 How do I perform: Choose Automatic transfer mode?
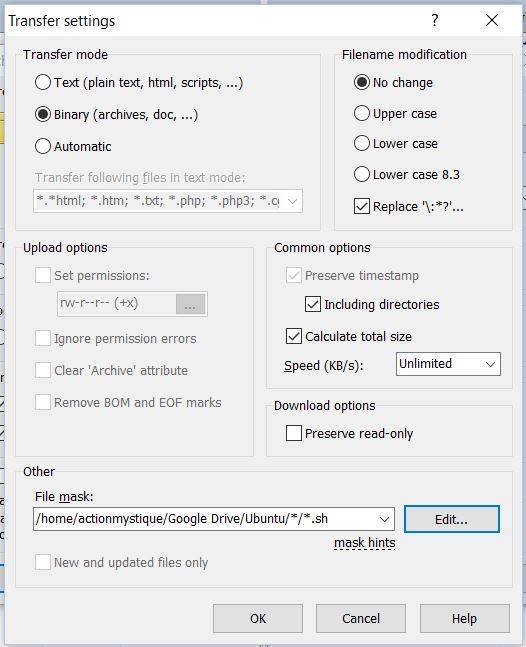point(43,146)
